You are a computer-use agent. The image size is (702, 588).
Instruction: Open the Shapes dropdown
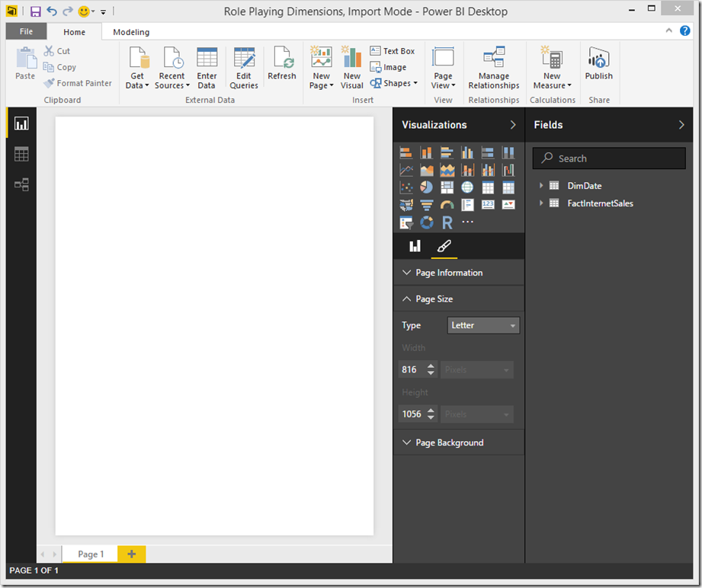tap(393, 83)
